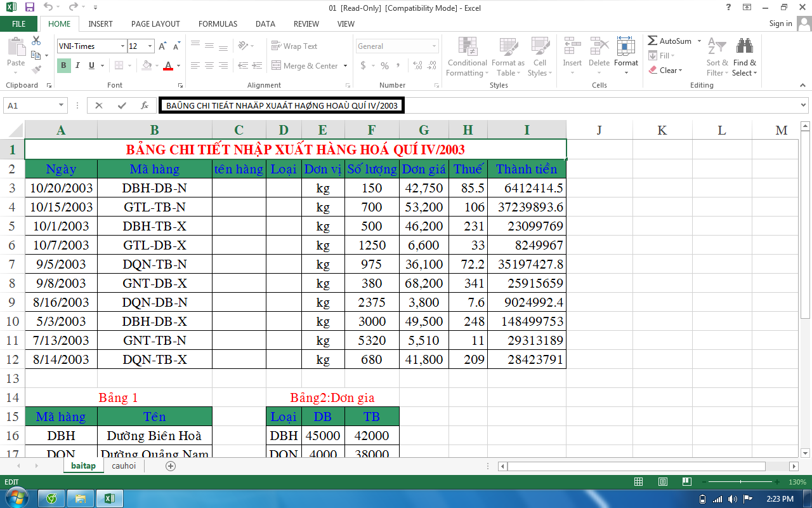812x508 pixels.
Task: Click the Orientation text angle icon
Action: tap(243, 46)
